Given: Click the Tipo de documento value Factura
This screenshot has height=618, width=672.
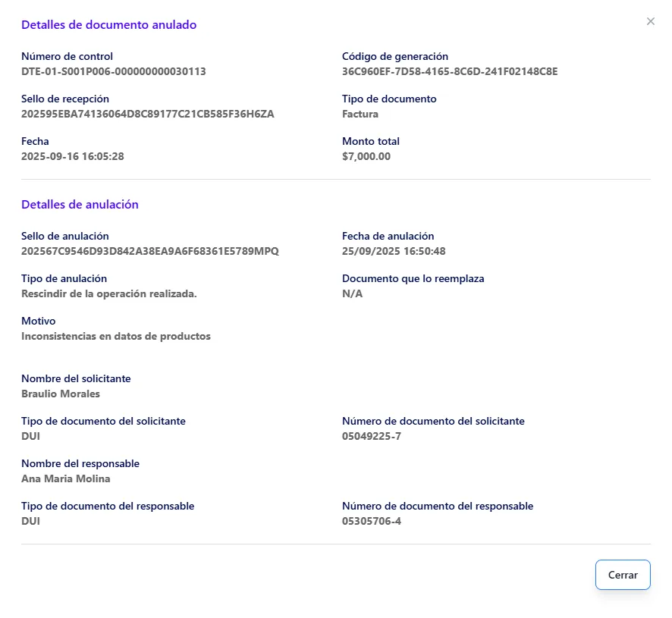Looking at the screenshot, I should pyautogui.click(x=358, y=114).
